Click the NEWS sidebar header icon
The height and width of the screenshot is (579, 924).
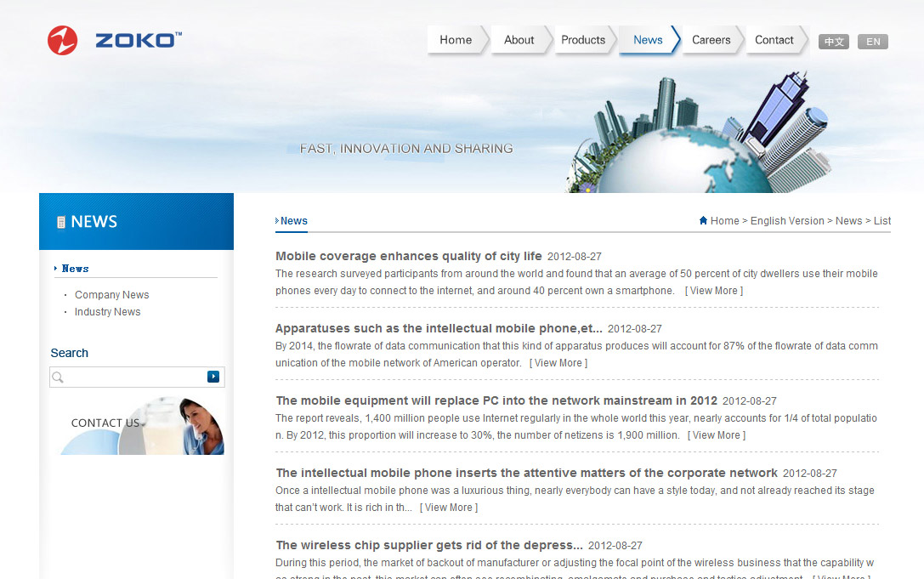60,222
